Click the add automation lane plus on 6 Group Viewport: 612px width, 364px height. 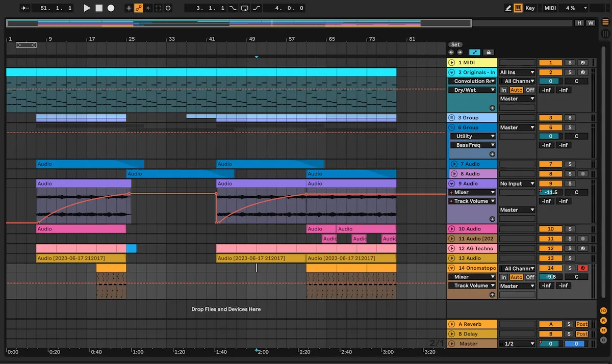pyautogui.click(x=492, y=154)
